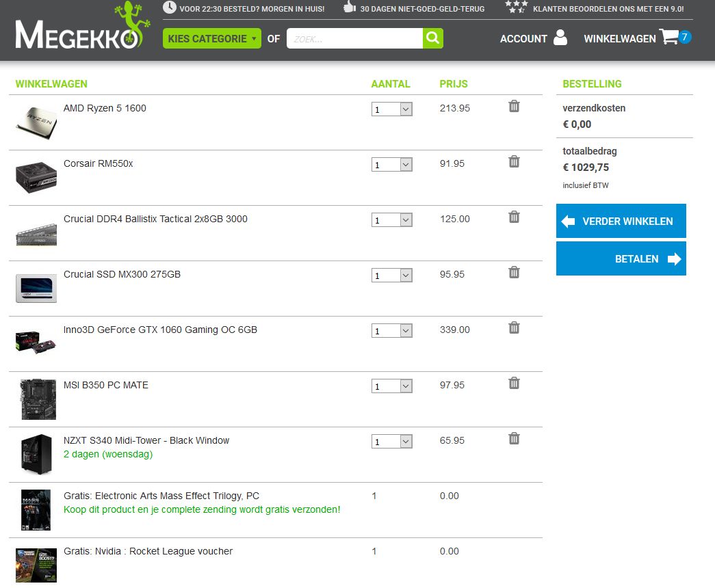715x588 pixels.
Task: Open the WINKELWAGEN header link
Action: coord(620,39)
